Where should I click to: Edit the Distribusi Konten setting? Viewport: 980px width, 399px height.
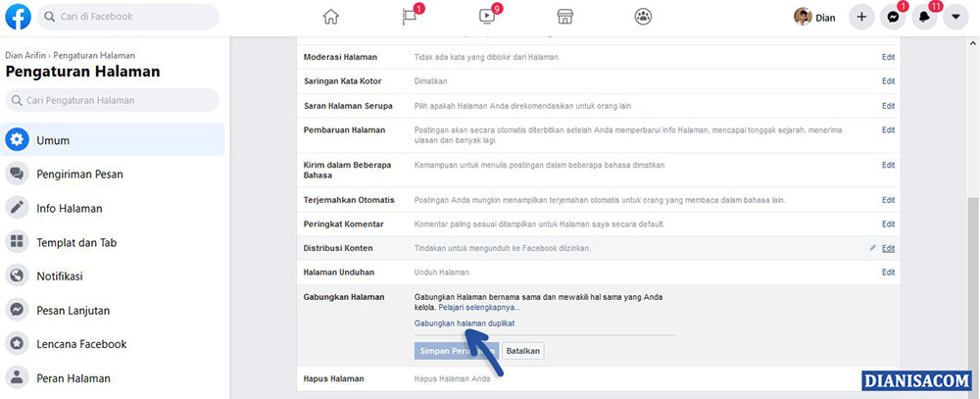(x=888, y=248)
